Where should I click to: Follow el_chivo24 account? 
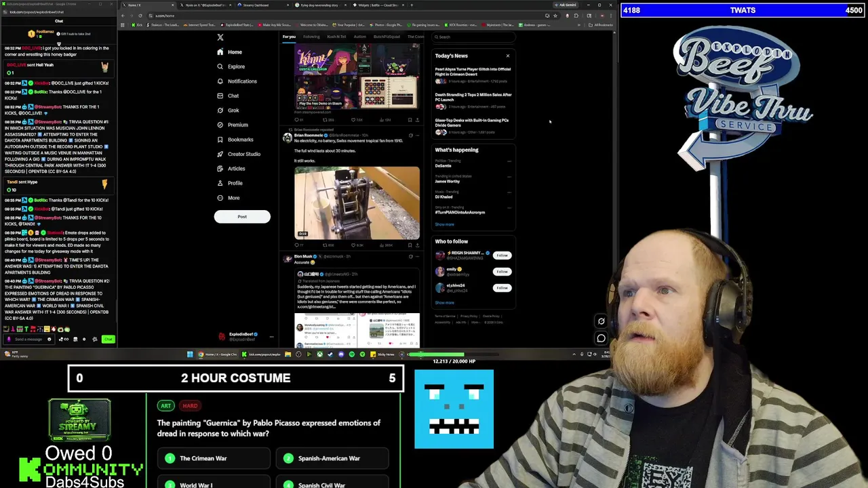502,288
